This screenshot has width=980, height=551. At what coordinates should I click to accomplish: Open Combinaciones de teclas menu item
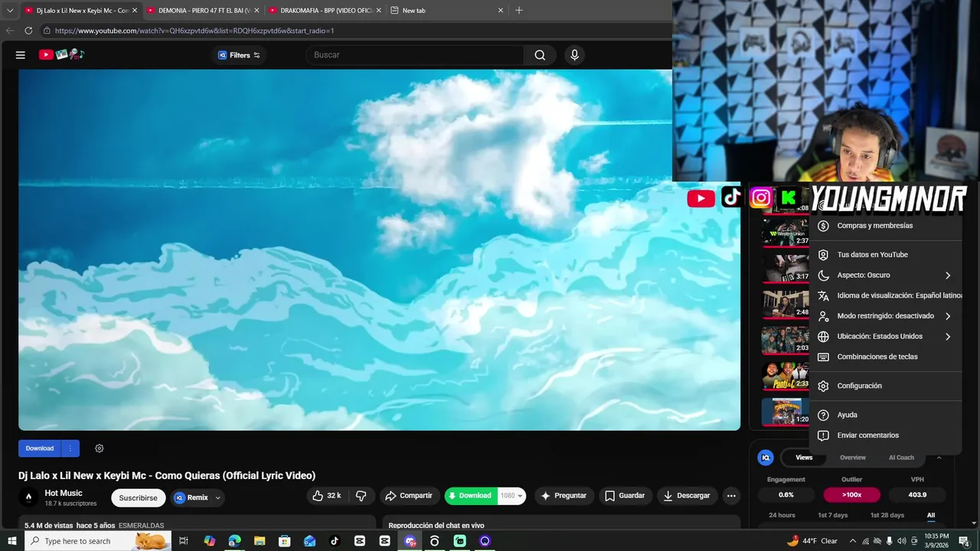coord(886,357)
